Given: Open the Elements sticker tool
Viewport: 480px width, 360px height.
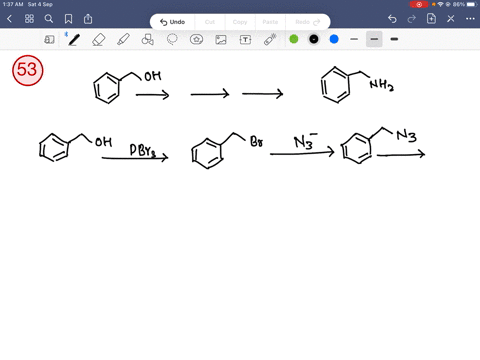Looking at the screenshot, I should coord(196,40).
